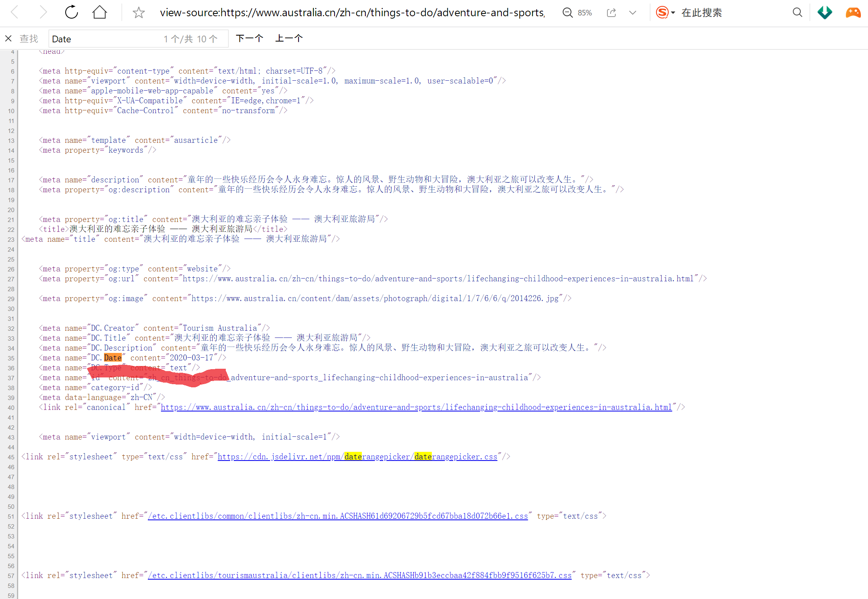Screen dimensions: 868x599
Task: Close the find bar
Action: click(8, 39)
